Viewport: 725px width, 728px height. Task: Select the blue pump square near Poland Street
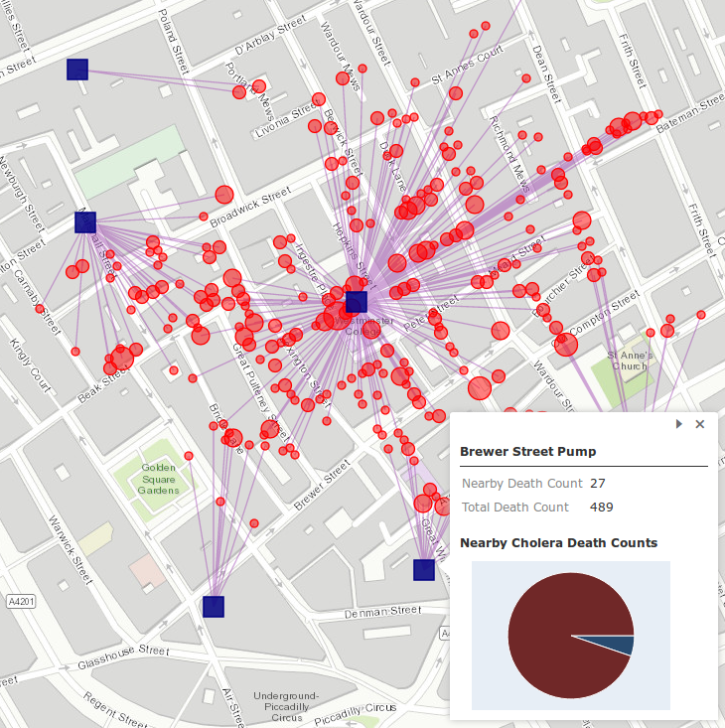pyautogui.click(x=77, y=69)
